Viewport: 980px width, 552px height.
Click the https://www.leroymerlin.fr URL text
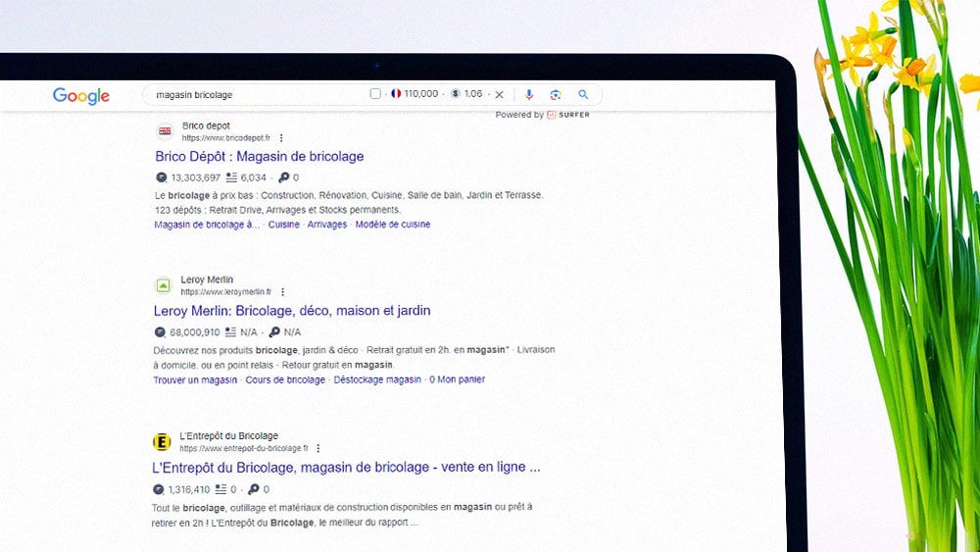[x=226, y=292]
